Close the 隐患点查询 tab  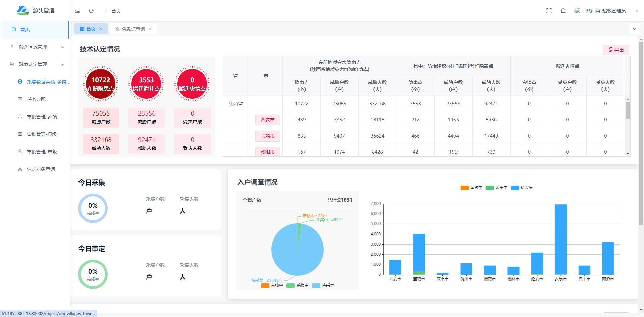150,29
